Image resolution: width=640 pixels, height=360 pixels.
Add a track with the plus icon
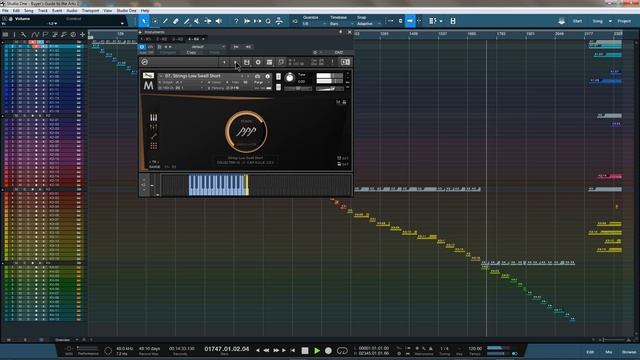point(82,35)
